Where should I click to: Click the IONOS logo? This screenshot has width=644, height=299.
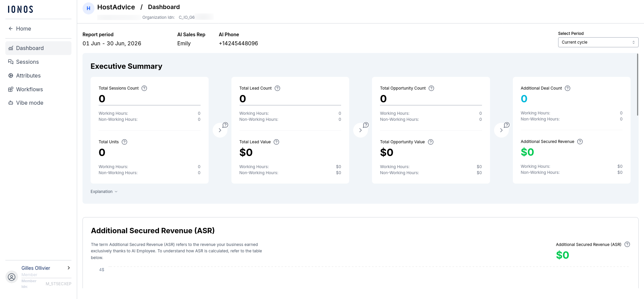point(20,9)
